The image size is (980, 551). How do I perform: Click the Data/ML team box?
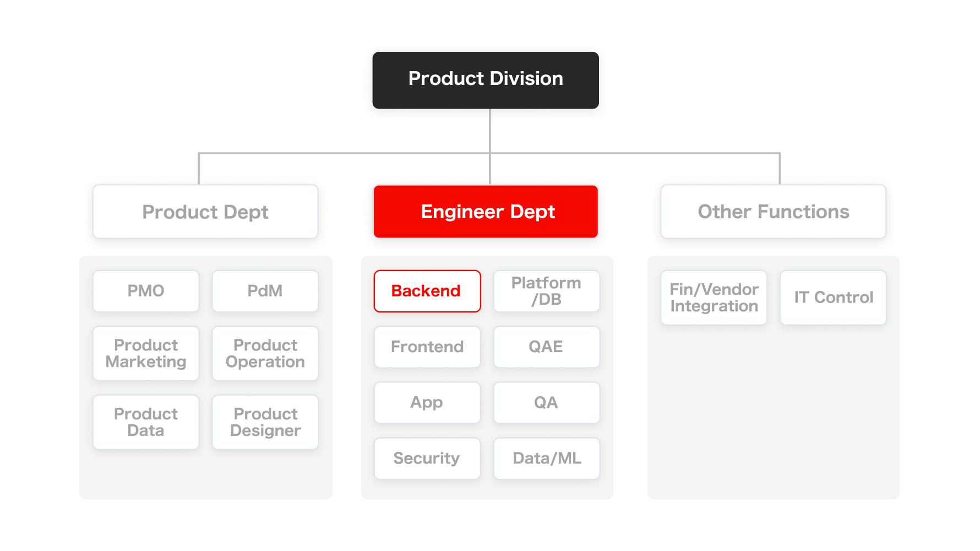click(x=546, y=458)
